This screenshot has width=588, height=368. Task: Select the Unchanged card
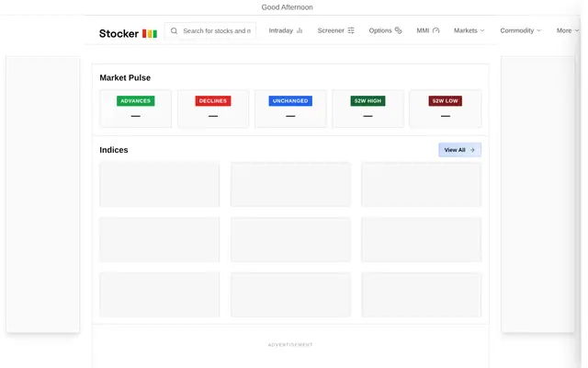coord(290,109)
